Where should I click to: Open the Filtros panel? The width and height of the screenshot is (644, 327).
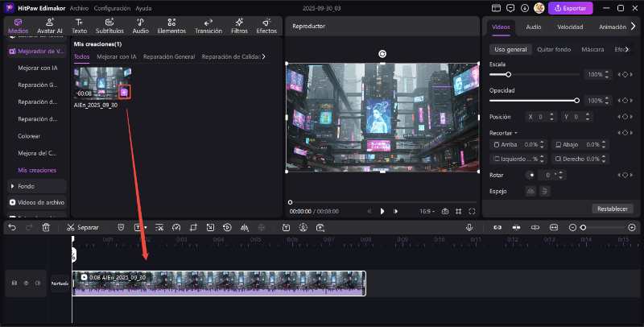(x=239, y=26)
